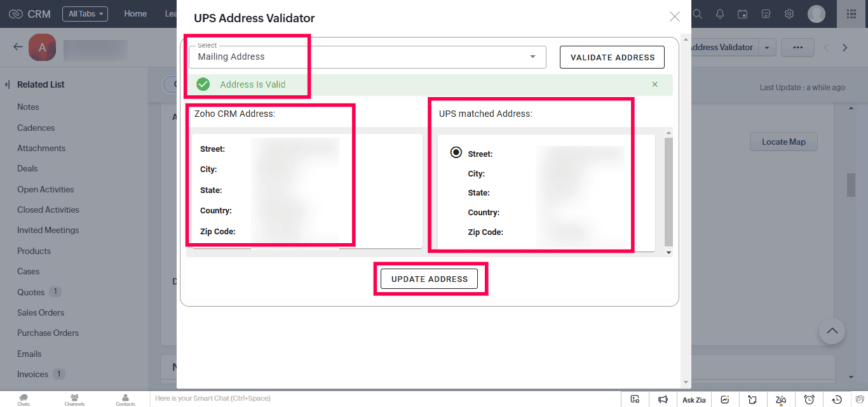Open the bottom-bar icon left of Zia notifications

coord(753,399)
